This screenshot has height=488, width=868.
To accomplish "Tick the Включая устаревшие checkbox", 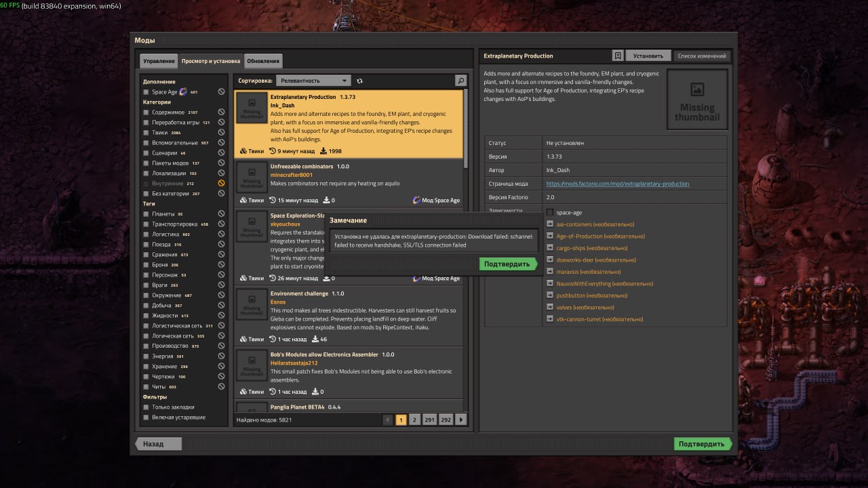I will (x=146, y=418).
